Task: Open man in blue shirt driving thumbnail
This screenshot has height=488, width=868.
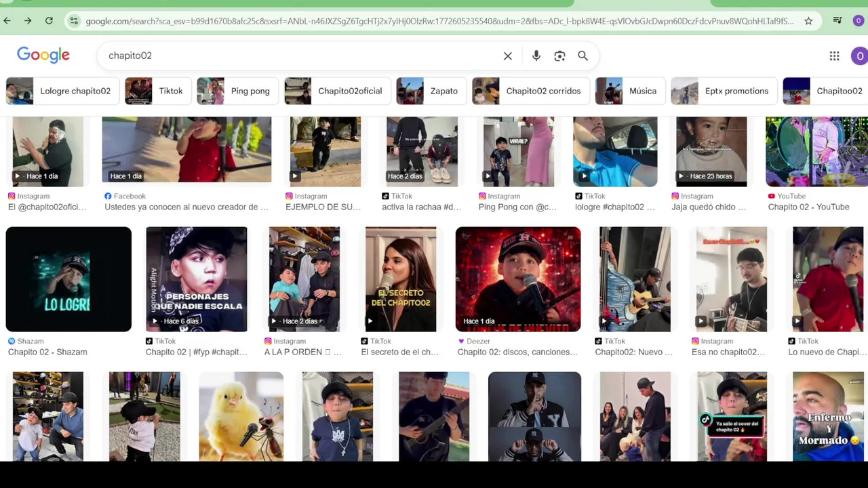Action: coord(615,150)
